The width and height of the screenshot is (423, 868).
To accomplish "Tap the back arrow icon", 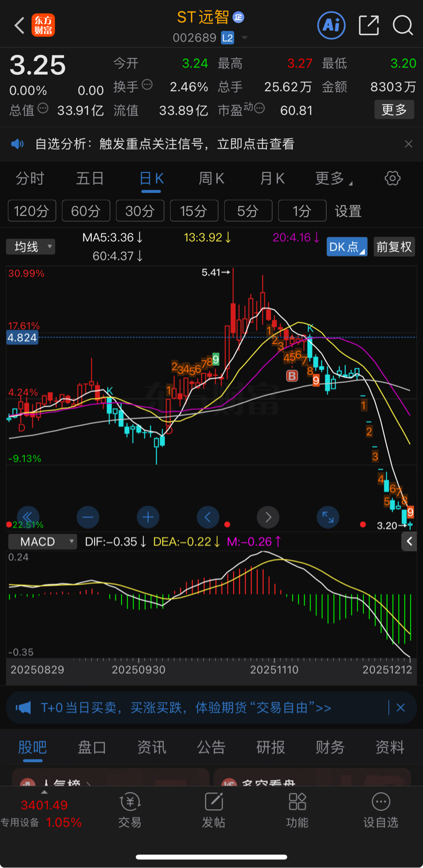I will [20, 25].
